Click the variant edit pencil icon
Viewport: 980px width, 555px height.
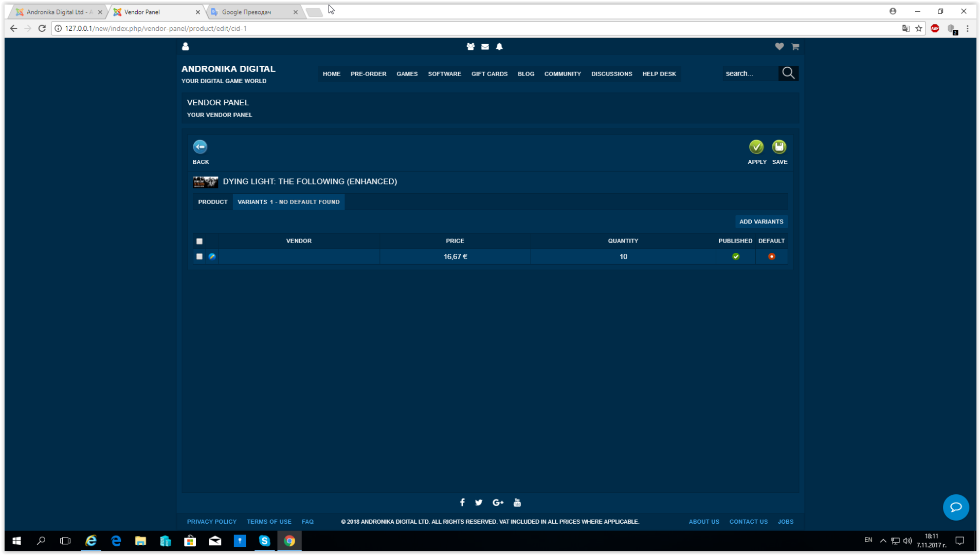coord(212,256)
